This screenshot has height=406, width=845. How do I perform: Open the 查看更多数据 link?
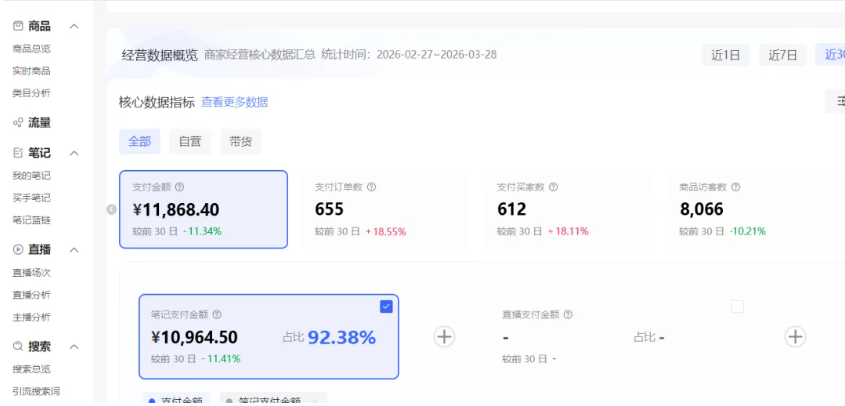(x=234, y=102)
